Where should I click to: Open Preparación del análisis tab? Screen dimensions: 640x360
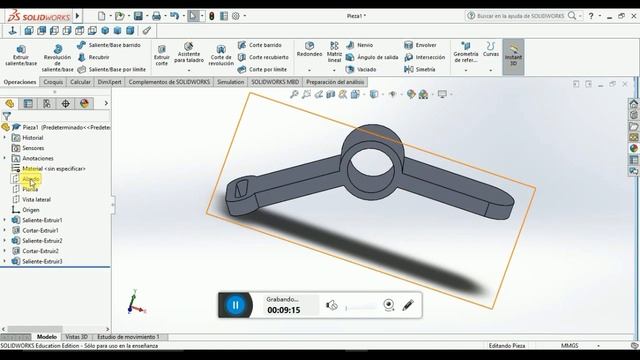(x=335, y=82)
